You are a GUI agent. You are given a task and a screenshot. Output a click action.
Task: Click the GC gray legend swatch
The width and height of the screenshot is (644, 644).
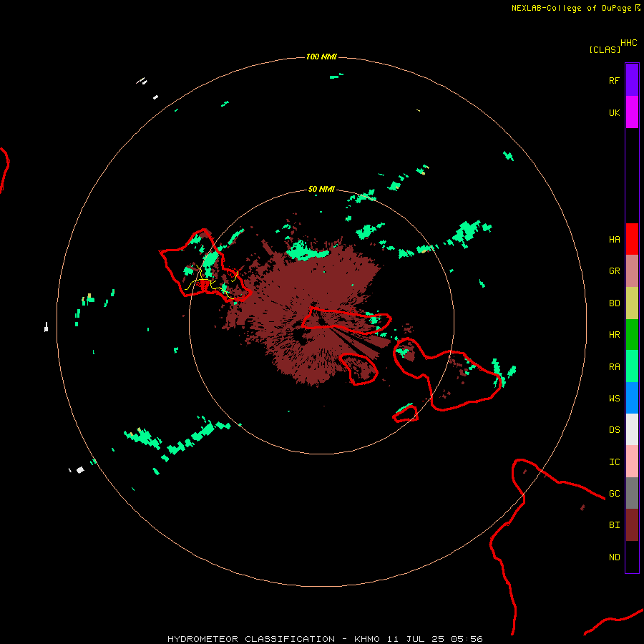click(x=632, y=493)
